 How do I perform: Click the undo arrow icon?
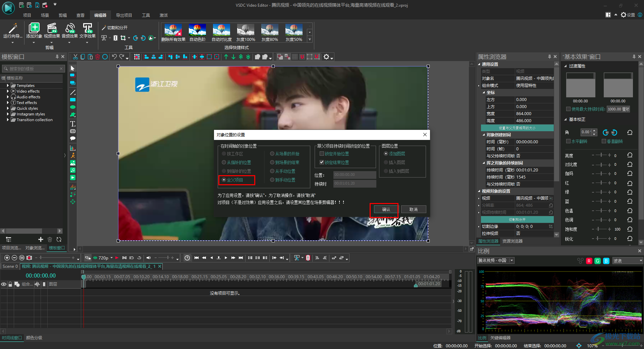114,57
